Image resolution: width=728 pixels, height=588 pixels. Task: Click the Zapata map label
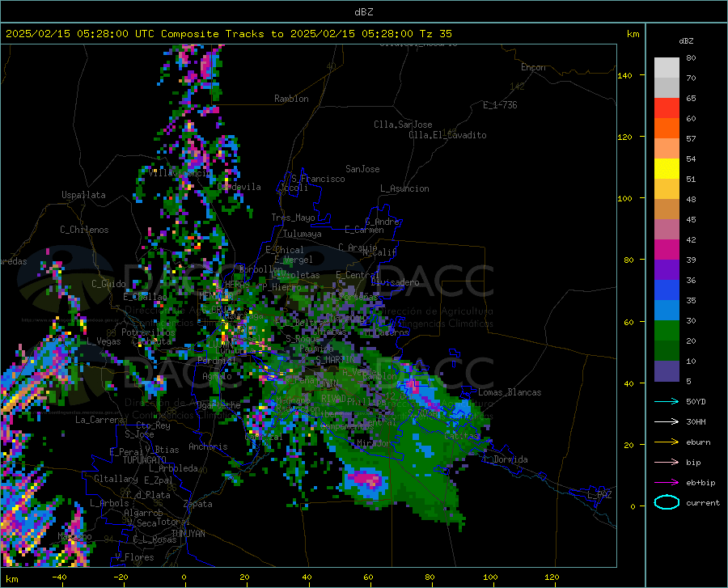point(198,504)
